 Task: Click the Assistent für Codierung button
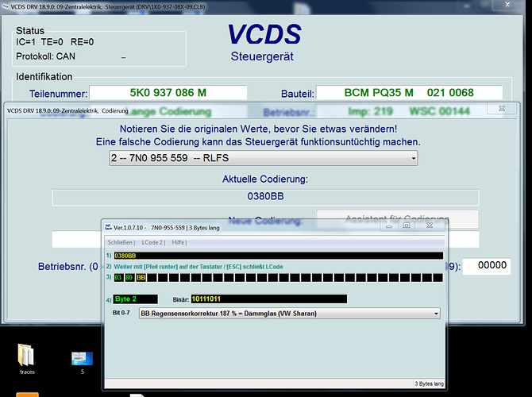pyautogui.click(x=397, y=219)
